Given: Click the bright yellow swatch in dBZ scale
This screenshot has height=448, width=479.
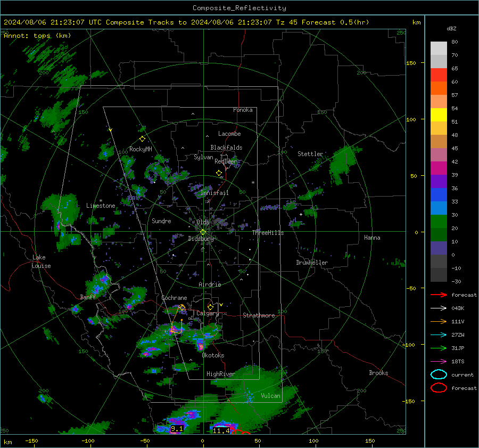Looking at the screenshot, I should tap(439, 115).
